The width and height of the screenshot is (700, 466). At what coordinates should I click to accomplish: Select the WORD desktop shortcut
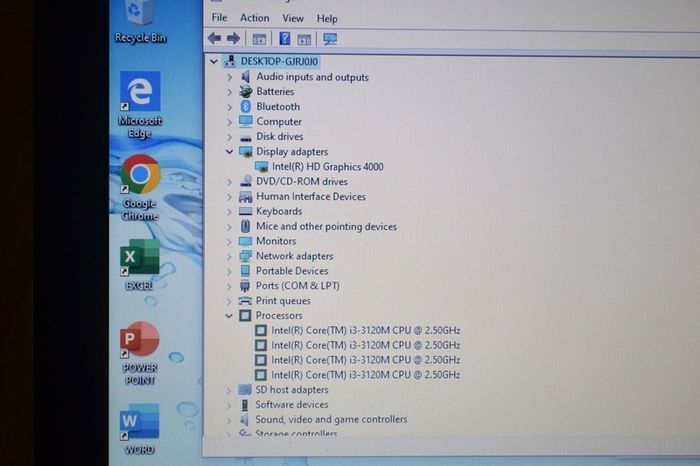tap(139, 429)
